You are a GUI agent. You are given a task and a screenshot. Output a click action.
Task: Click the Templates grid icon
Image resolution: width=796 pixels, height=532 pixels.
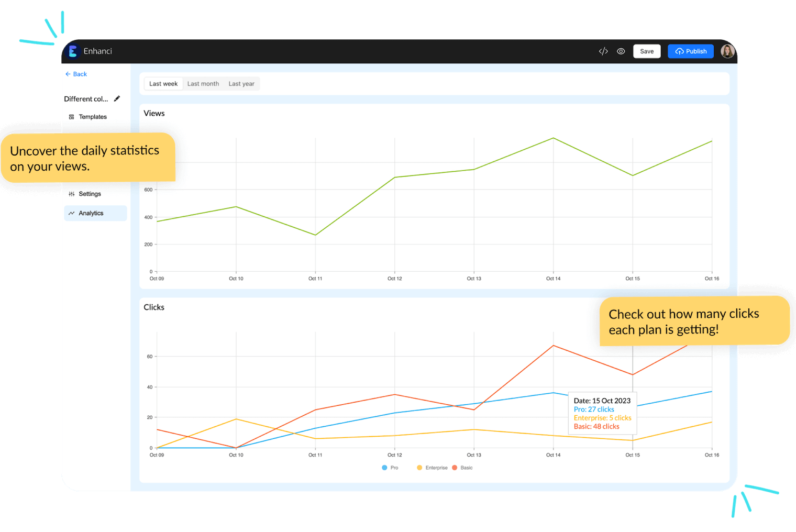point(72,117)
